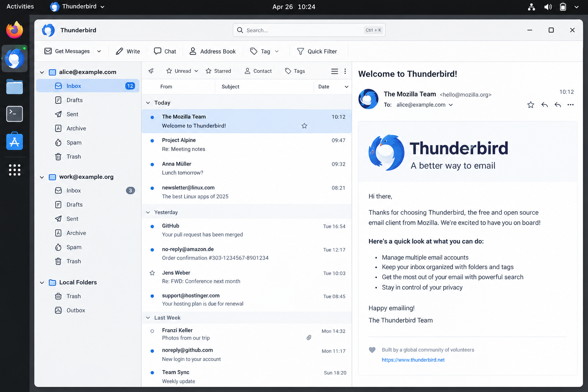Screen dimensions: 588x392
Task: Filter messages by Unread
Action: 182,71
